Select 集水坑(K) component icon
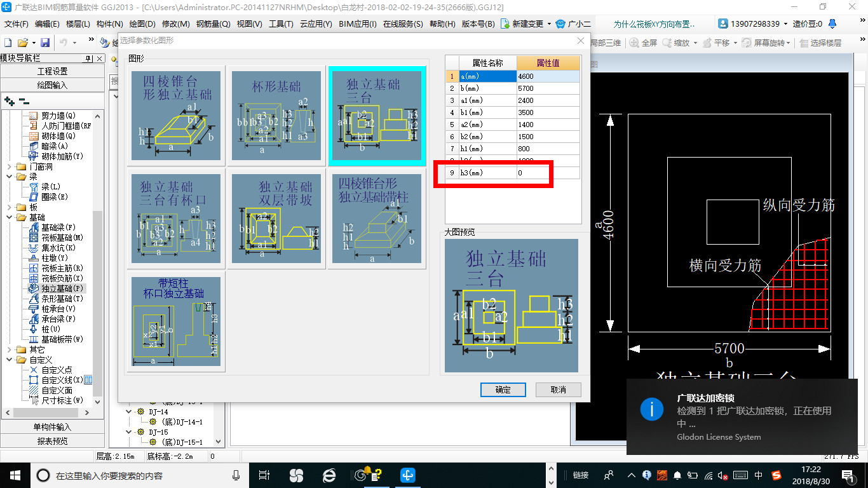 click(34, 248)
